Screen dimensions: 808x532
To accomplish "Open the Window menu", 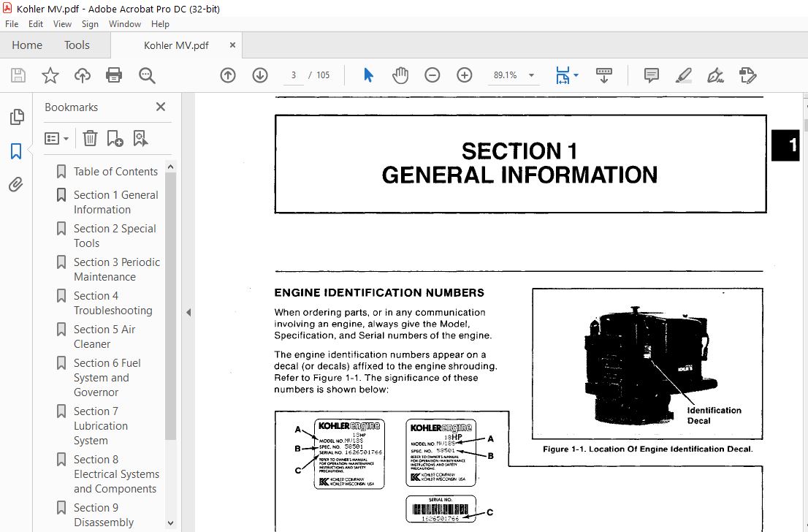I will coord(124,23).
